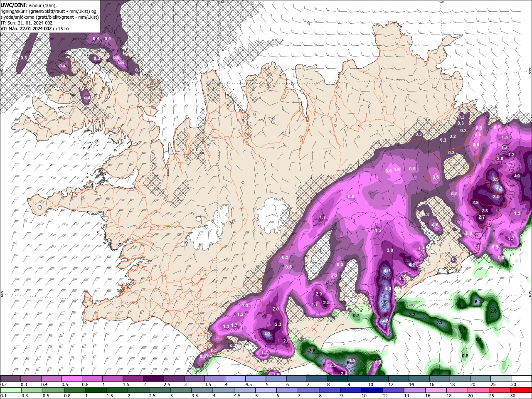
Task: Click the 2.1 rain value offshore
Action: pyautogui.click(x=462, y=328)
